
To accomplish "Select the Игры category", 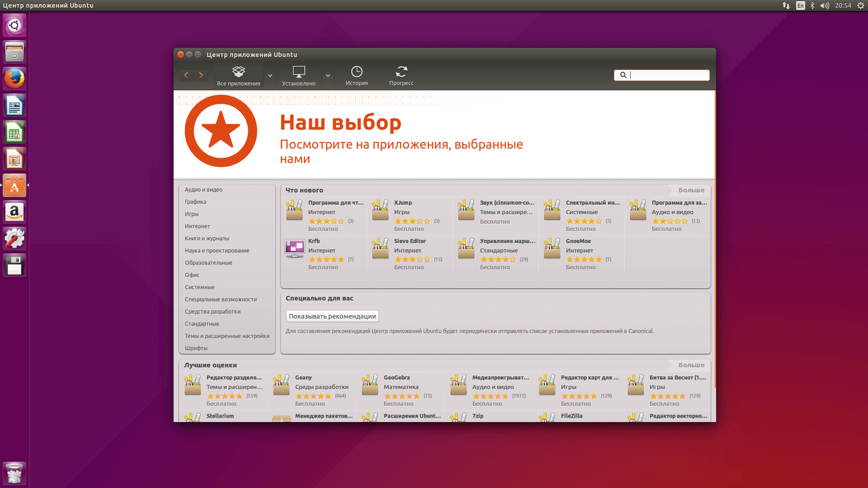I will point(192,214).
